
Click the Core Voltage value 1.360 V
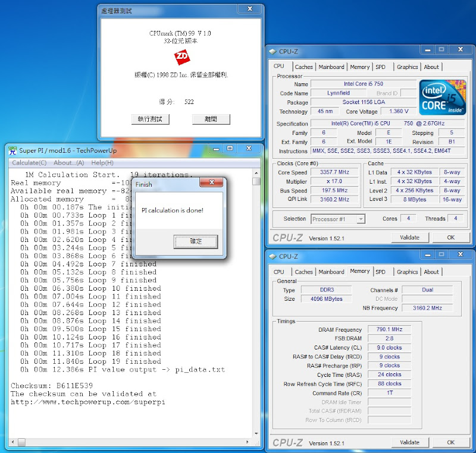click(399, 111)
